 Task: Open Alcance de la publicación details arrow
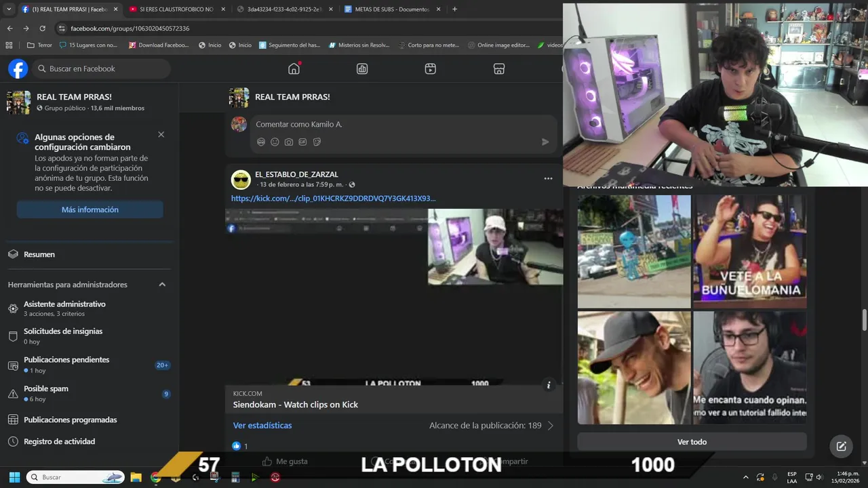click(x=551, y=426)
